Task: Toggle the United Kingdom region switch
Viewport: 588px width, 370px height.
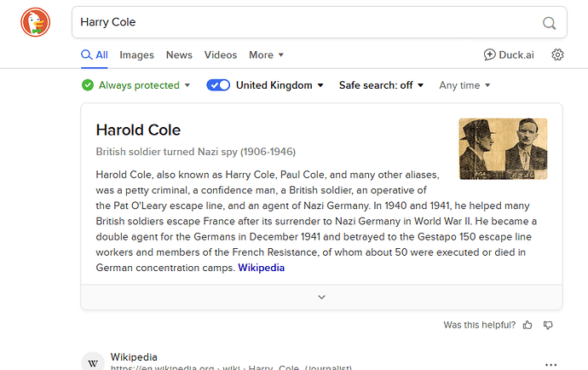Action: [218, 85]
